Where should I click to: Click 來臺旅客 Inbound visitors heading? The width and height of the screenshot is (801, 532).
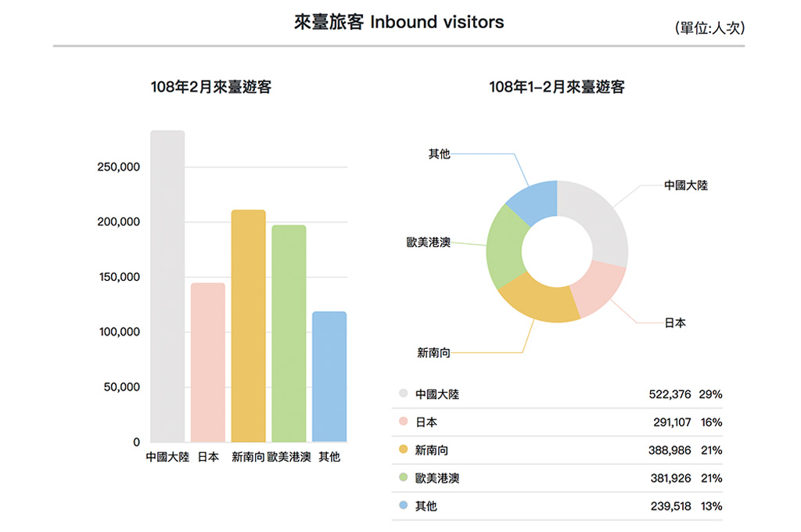(x=399, y=22)
